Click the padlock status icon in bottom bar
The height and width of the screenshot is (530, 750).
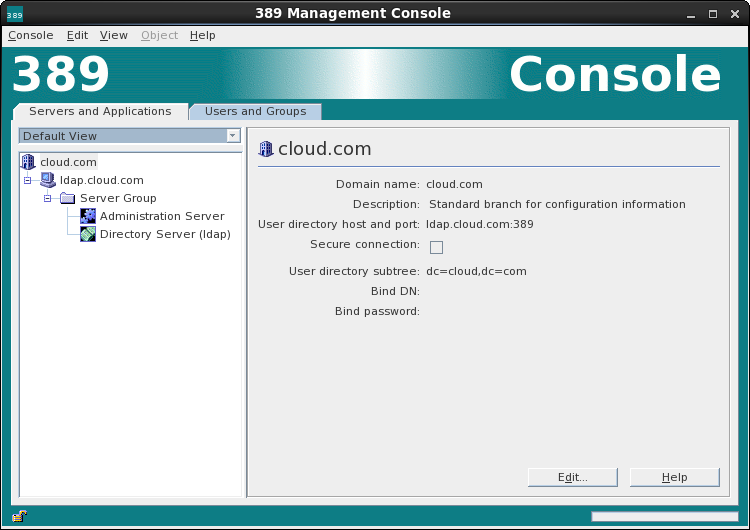pos(20,516)
